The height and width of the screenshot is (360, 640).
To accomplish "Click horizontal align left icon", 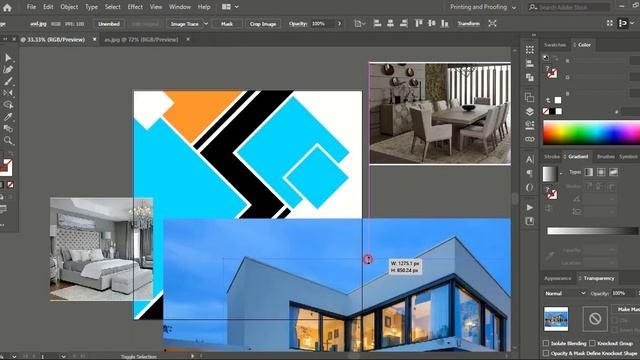I will click(378, 24).
